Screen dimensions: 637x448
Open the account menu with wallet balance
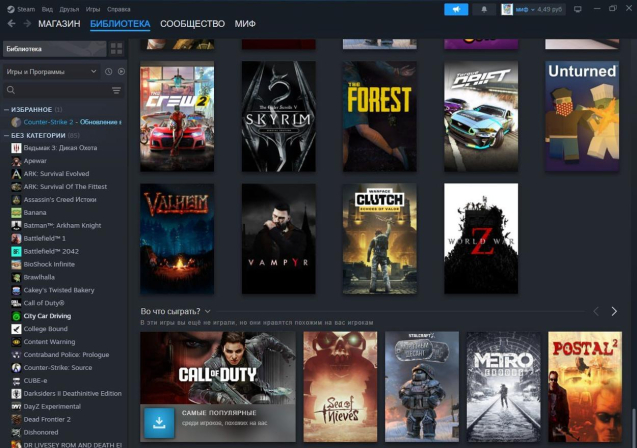tap(531, 9)
